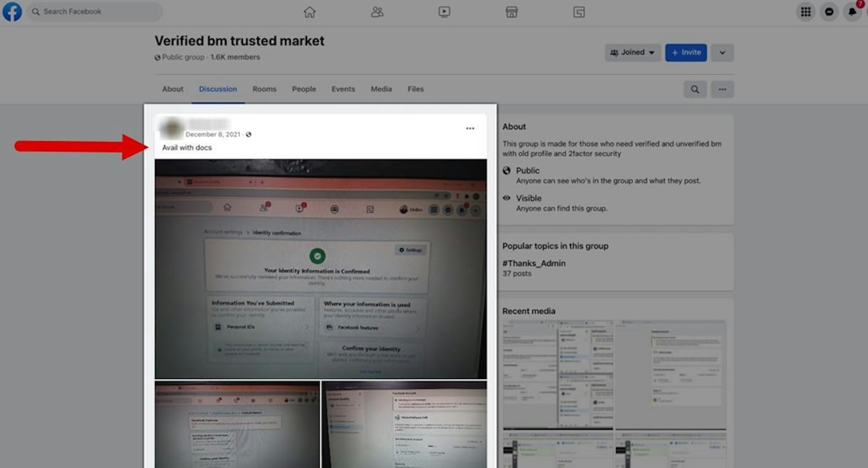The image size is (868, 468).
Task: Open the large identity confirmed post image
Action: click(x=321, y=269)
